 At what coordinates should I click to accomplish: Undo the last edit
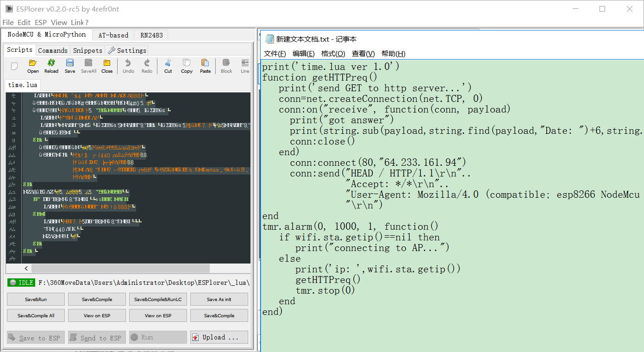tap(128, 66)
